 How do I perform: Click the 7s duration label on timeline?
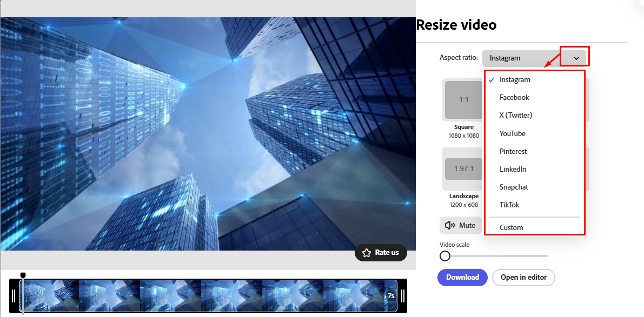(390, 296)
